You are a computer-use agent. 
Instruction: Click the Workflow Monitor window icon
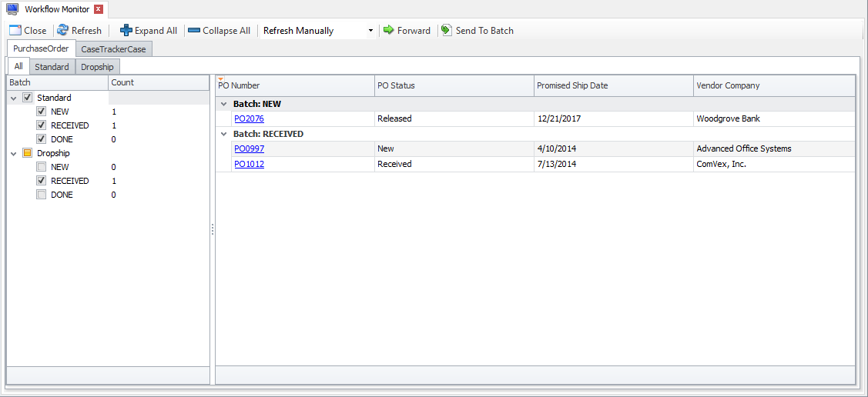tap(12, 9)
